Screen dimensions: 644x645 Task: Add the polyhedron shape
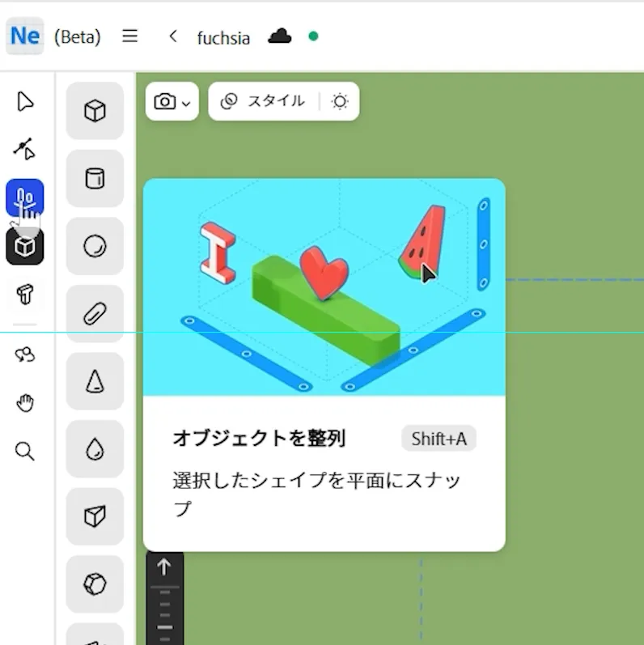95,584
